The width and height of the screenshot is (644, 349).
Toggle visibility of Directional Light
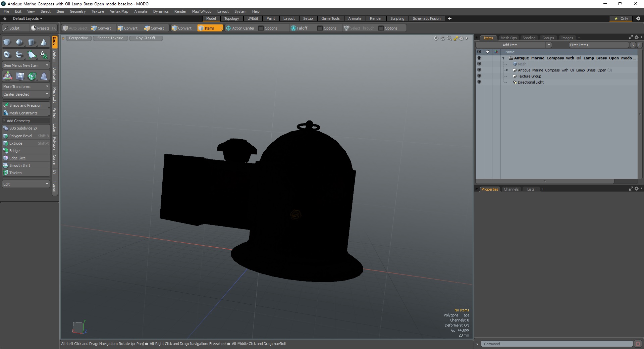[x=479, y=82]
